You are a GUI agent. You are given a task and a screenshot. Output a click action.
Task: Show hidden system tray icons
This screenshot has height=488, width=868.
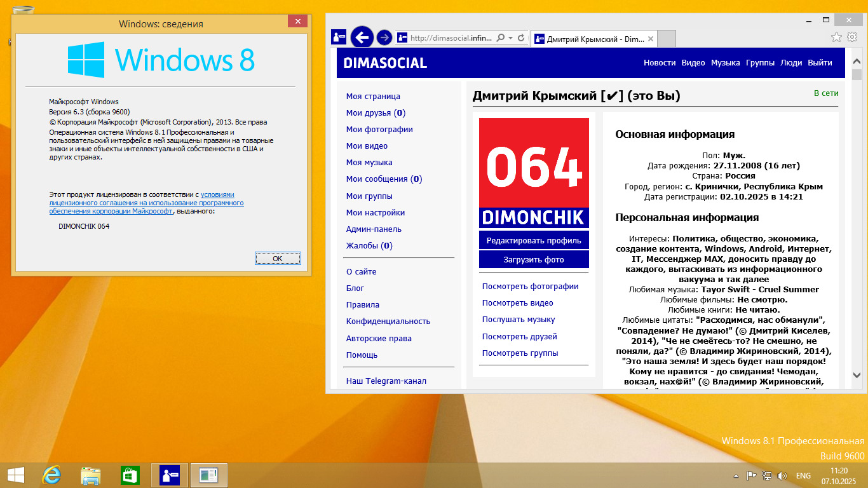pos(736,476)
